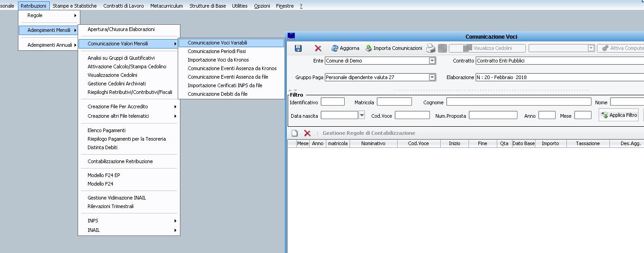Open the Data nascita date picker arrow
The image size is (644, 253).
pos(362,115)
